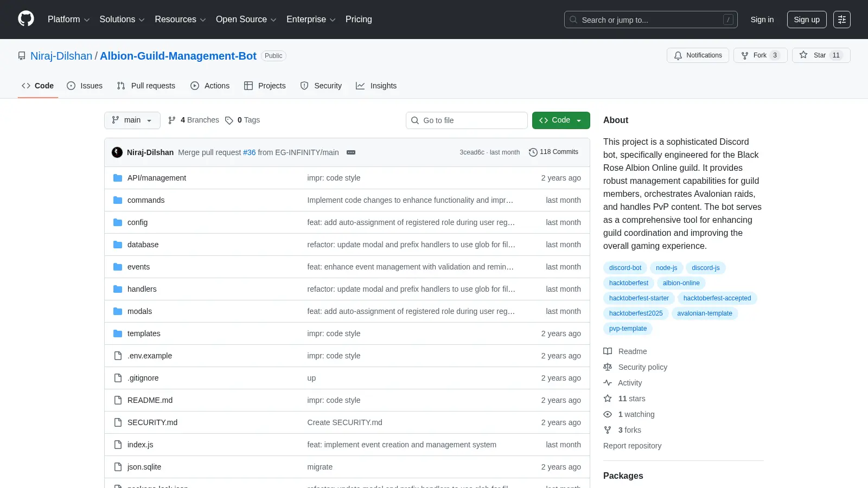Open the 0 Tags page
Screen dimensions: 868x488
pos(242,120)
